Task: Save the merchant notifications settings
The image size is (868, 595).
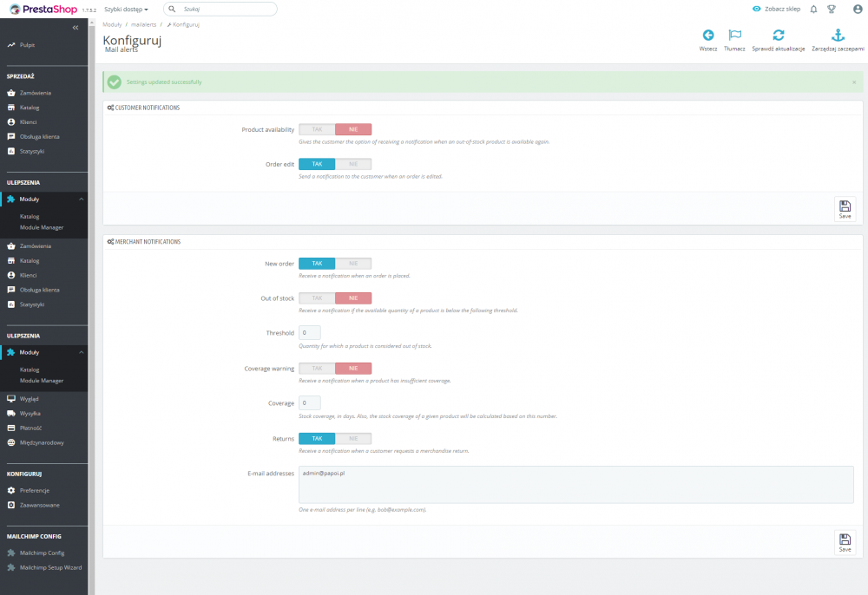Action: tap(844, 541)
